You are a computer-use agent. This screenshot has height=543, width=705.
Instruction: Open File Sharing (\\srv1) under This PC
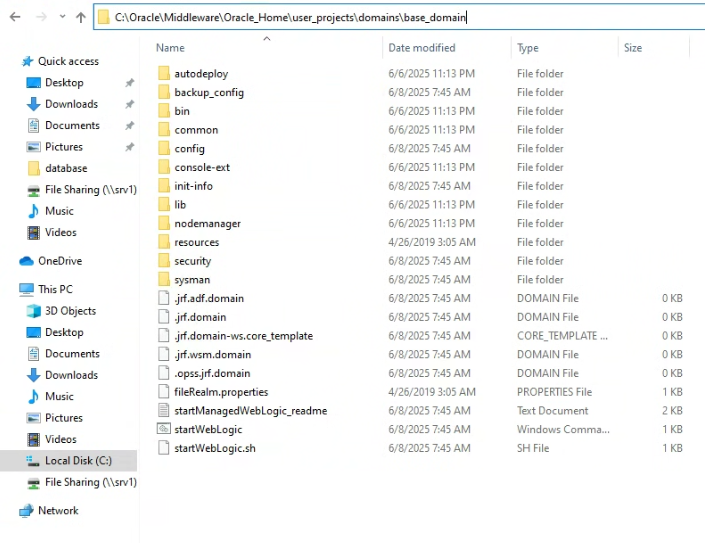[x=91, y=482]
